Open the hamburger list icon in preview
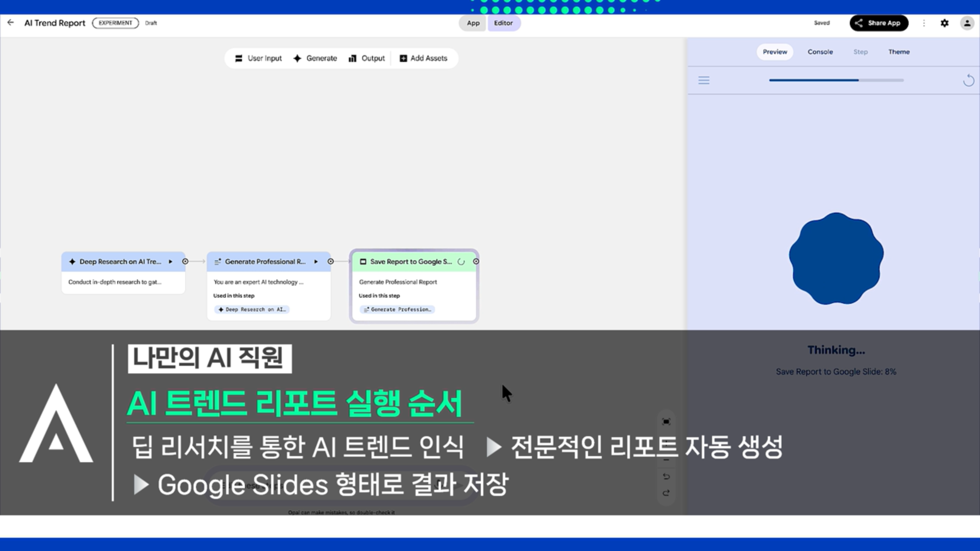Screen dimensions: 980x551 (x=704, y=81)
